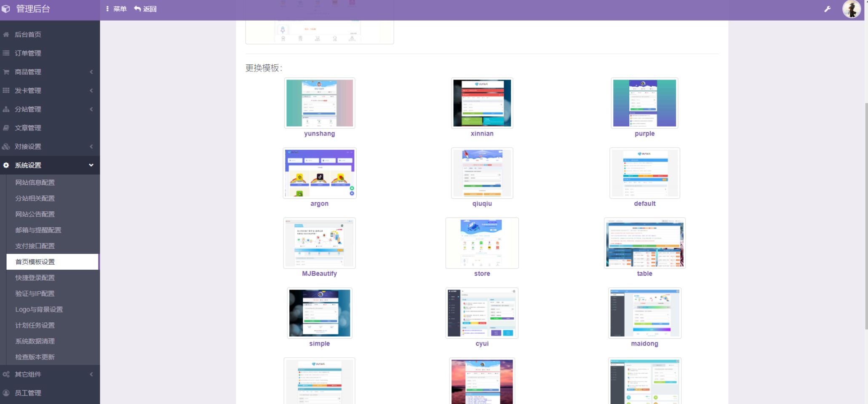
Task: Click the grid icon beside 发卡管理
Action: click(5, 90)
